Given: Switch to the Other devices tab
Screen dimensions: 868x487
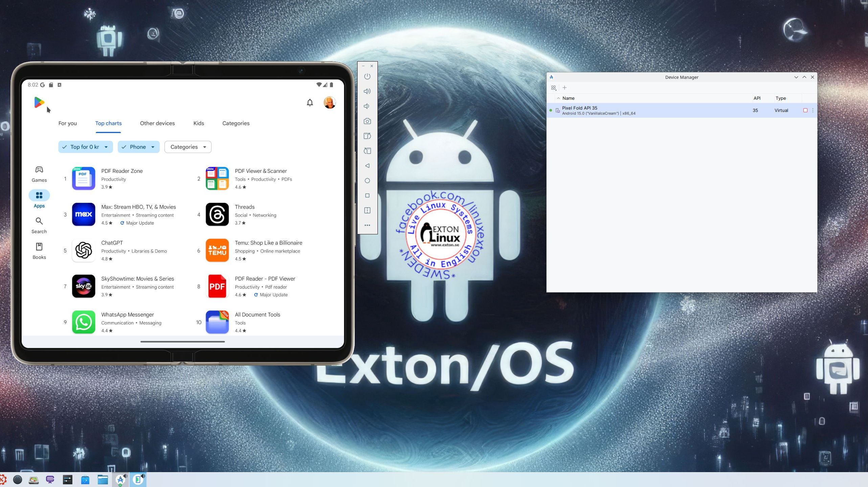Looking at the screenshot, I should click(x=157, y=123).
